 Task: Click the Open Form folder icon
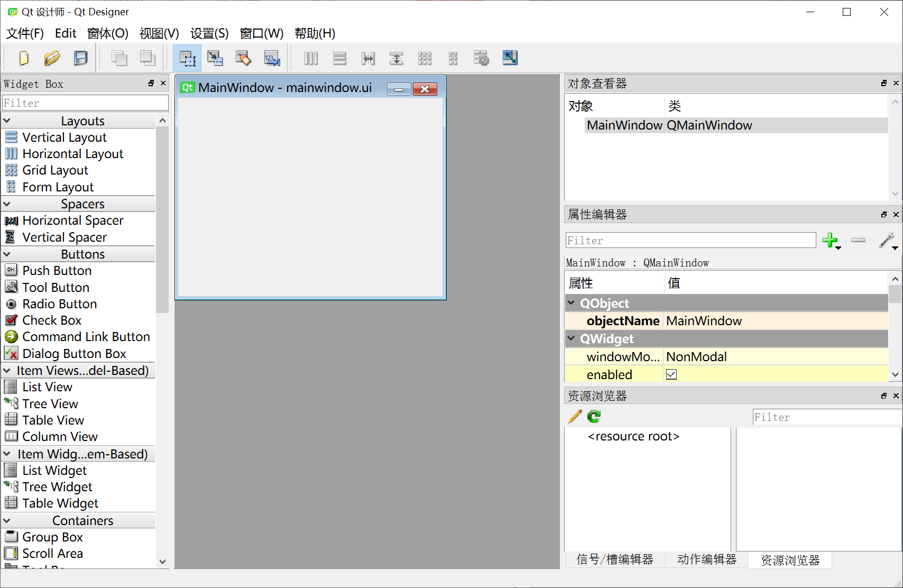[52, 58]
